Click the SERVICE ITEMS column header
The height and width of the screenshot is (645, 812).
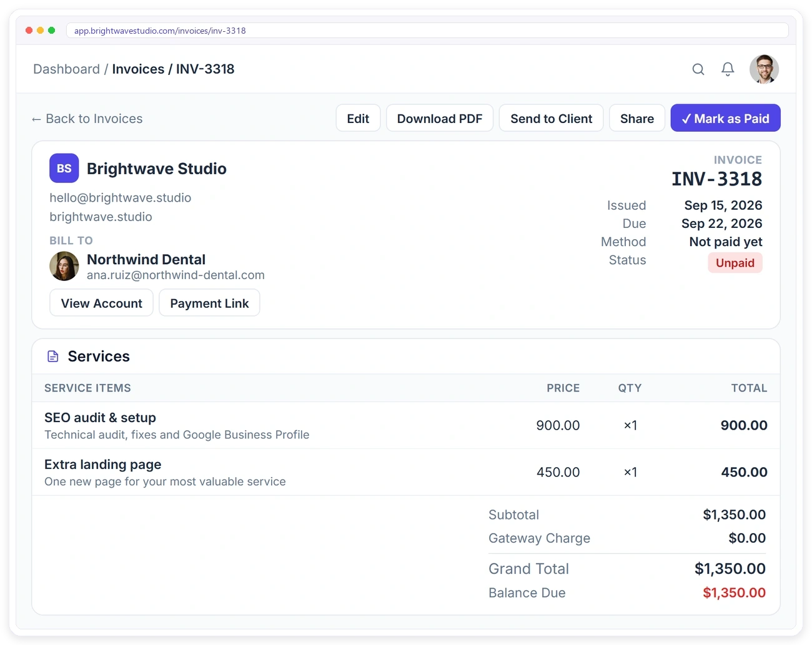pyautogui.click(x=87, y=388)
